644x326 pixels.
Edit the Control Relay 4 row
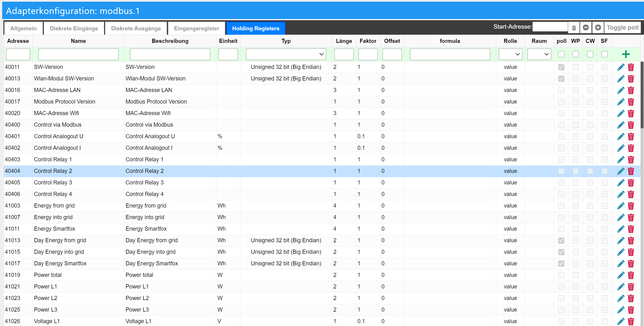pyautogui.click(x=620, y=194)
